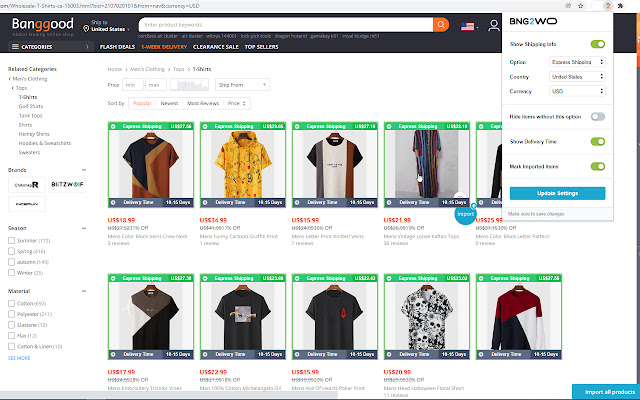Open the browser extensions puzzle icon
640x400 pixels.
[x=621, y=6]
